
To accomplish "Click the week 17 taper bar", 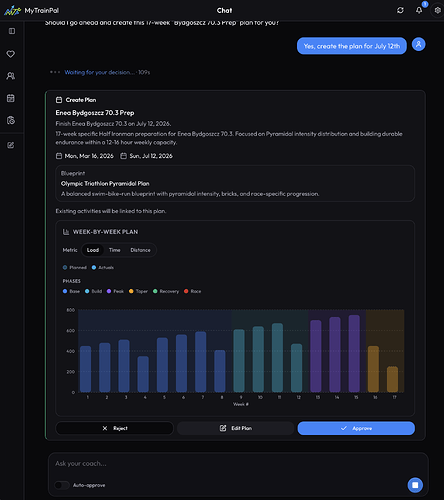I will pos(392,379).
